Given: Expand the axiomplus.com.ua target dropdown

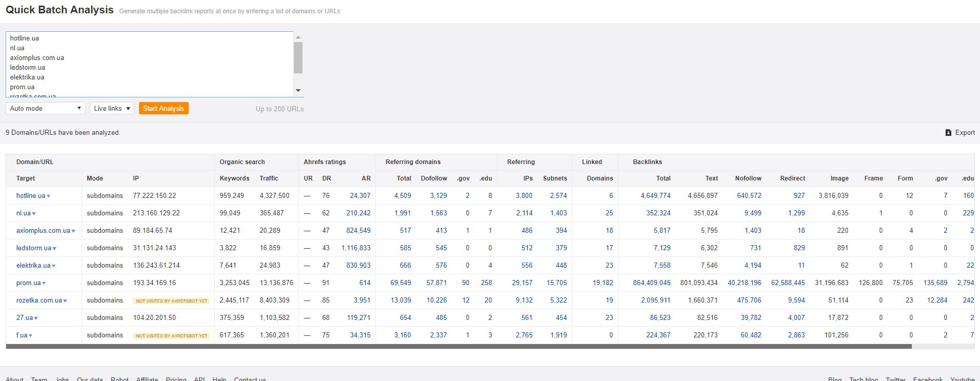Looking at the screenshot, I should point(73,231).
